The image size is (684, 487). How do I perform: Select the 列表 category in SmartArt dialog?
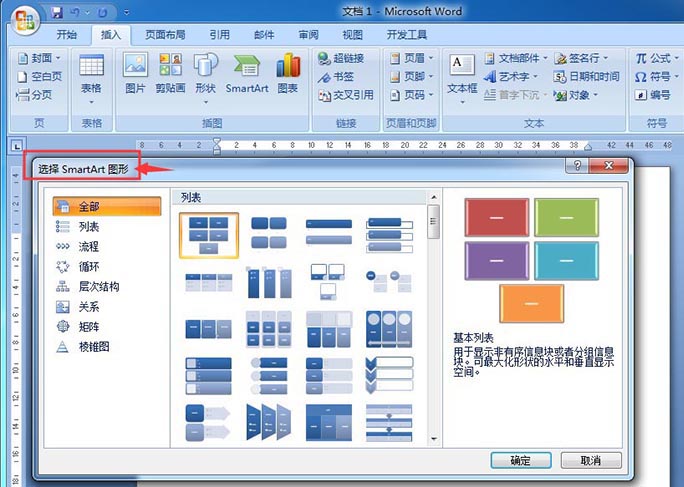click(x=78, y=226)
